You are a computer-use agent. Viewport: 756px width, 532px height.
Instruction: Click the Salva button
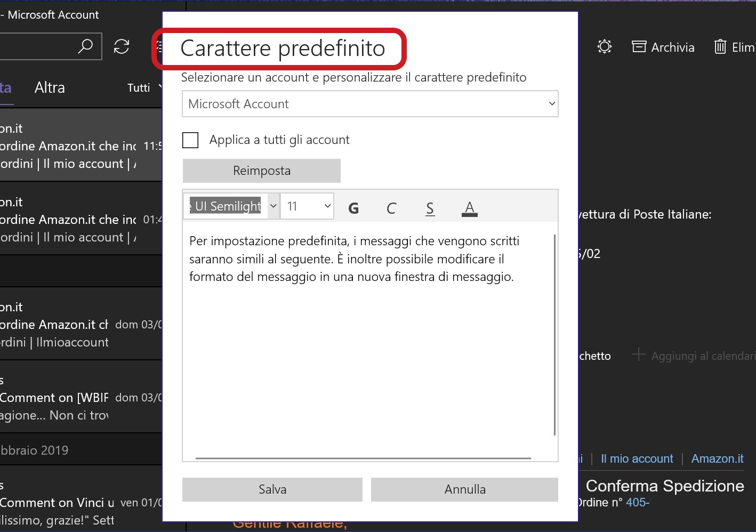[x=272, y=489]
